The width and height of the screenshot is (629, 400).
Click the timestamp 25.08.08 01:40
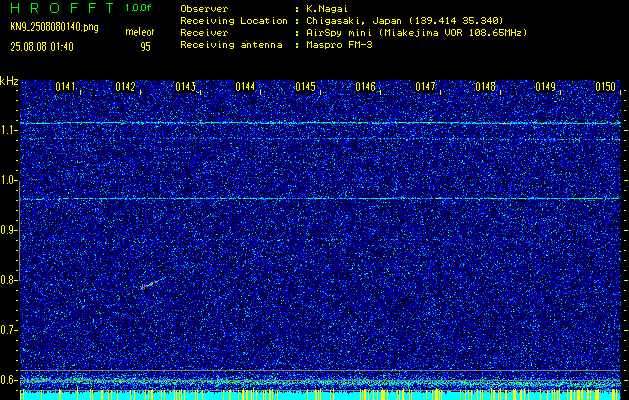[x=42, y=47]
